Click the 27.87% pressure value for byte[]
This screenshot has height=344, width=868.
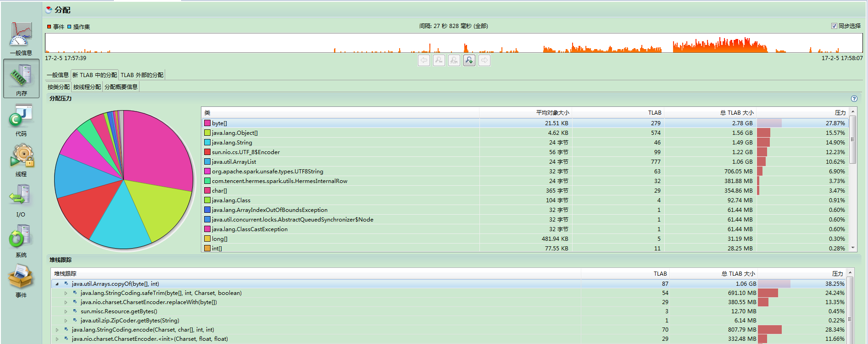835,123
